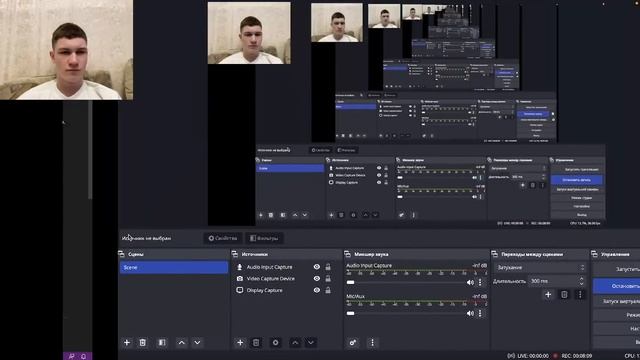Select the Display Capture source row
The width and height of the screenshot is (640, 360).
tap(284, 290)
